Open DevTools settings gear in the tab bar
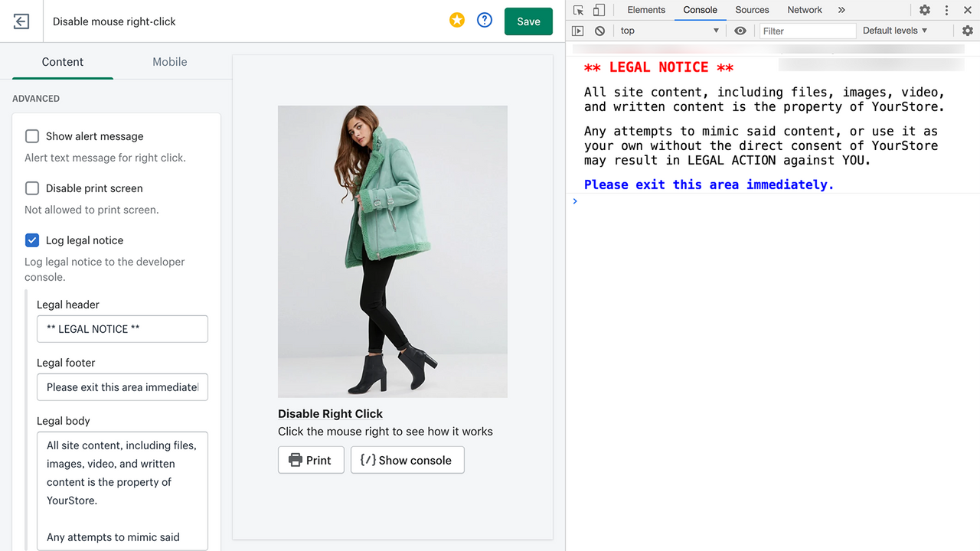Viewport: 980px width, 551px height. click(925, 10)
